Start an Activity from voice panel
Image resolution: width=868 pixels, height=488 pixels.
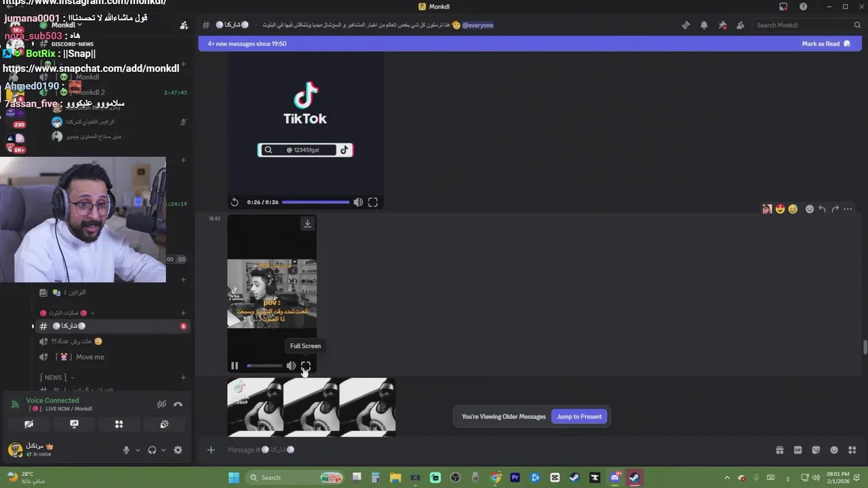(x=119, y=424)
